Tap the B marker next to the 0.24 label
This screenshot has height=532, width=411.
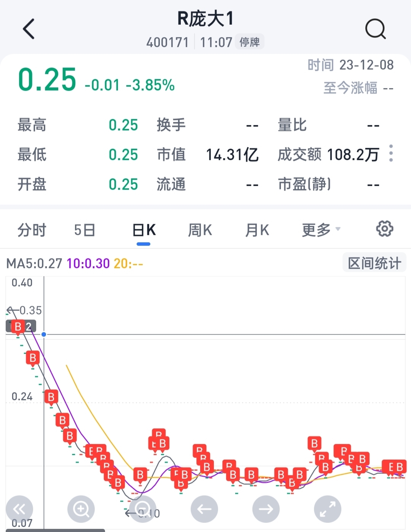(x=51, y=397)
